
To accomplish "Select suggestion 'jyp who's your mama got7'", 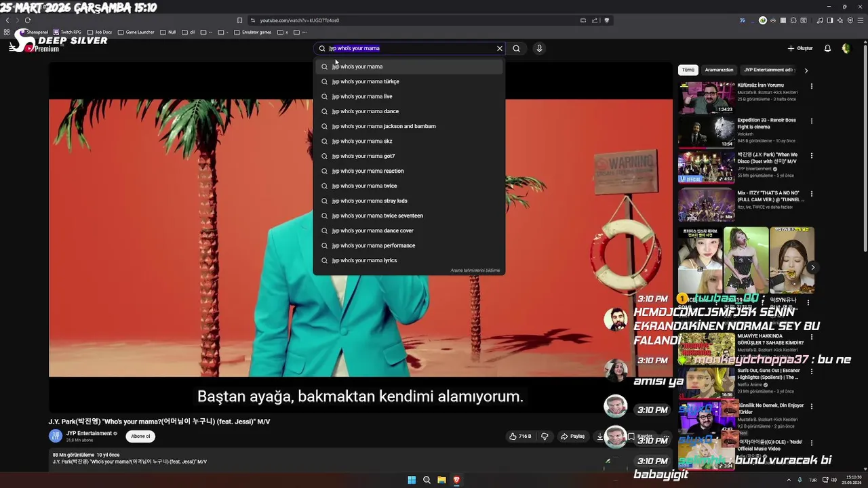I will tap(409, 156).
